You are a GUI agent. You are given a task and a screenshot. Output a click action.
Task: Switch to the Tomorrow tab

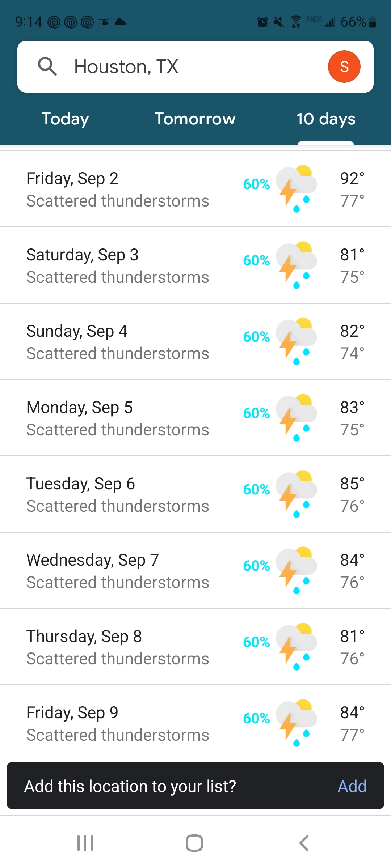pyautogui.click(x=195, y=119)
